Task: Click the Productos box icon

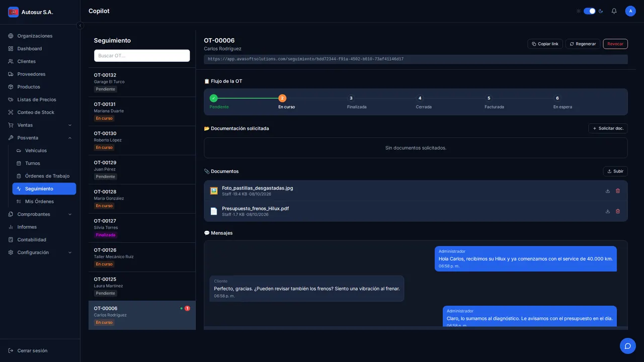Action: (x=11, y=87)
